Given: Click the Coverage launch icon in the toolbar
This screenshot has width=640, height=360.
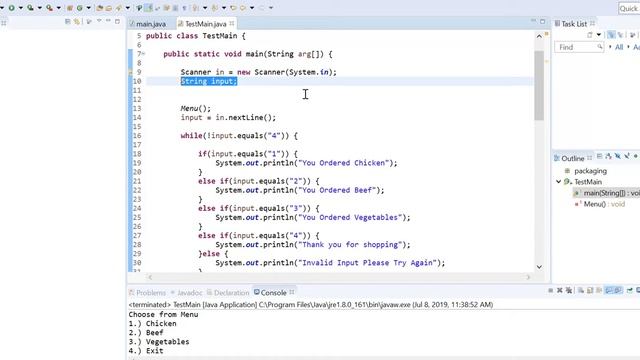Looking at the screenshot, I should click(x=30, y=8).
